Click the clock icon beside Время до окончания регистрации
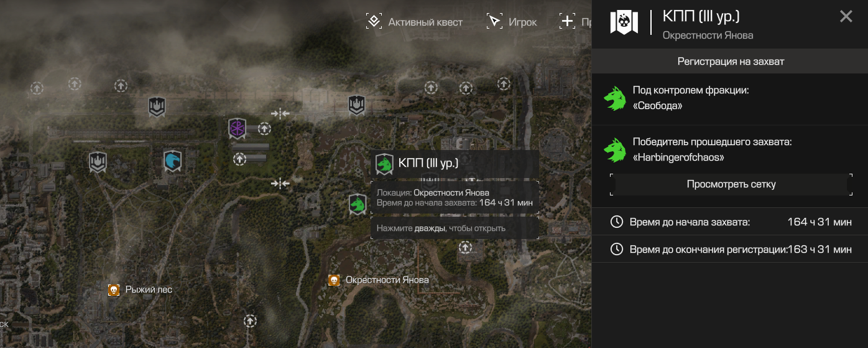 [616, 249]
